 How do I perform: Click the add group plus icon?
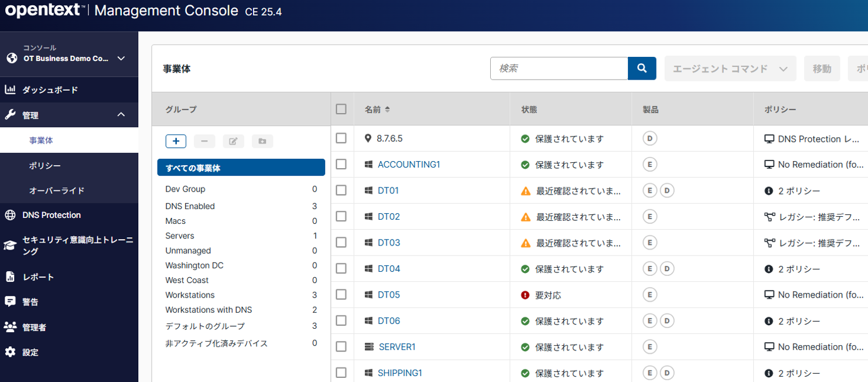tap(176, 141)
